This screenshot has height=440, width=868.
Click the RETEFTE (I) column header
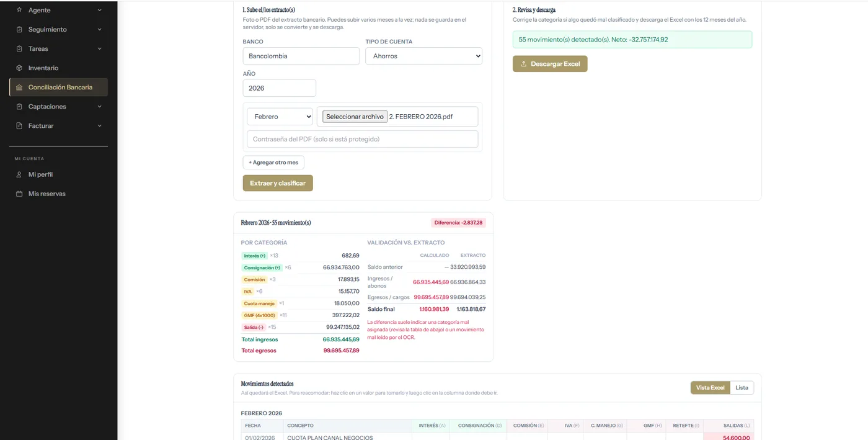[684, 426]
